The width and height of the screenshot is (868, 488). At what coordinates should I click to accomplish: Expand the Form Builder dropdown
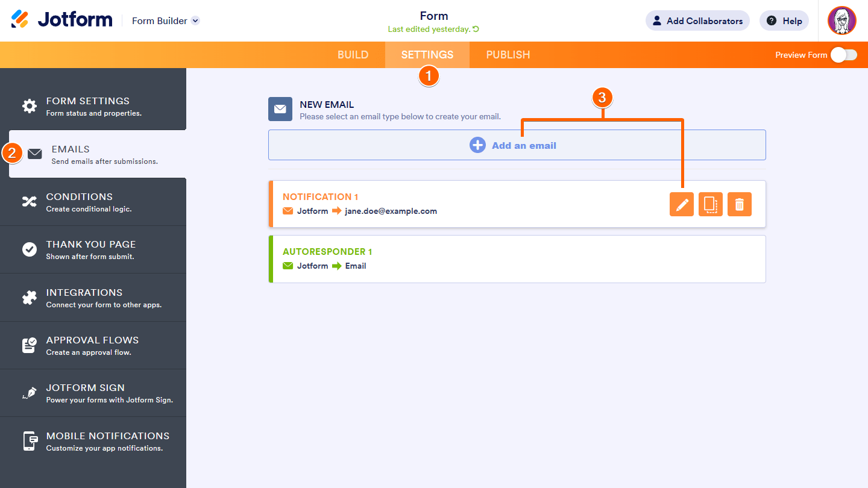(x=194, y=20)
